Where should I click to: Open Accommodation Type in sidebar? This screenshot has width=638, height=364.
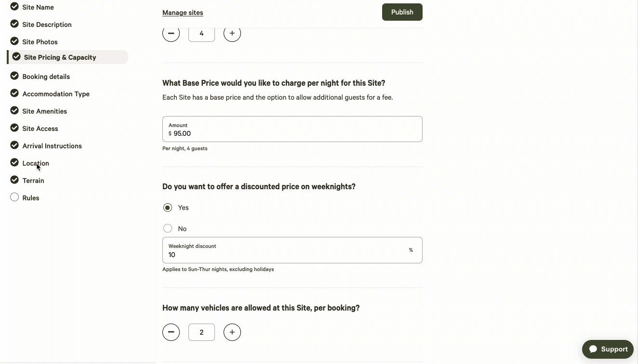56,94
